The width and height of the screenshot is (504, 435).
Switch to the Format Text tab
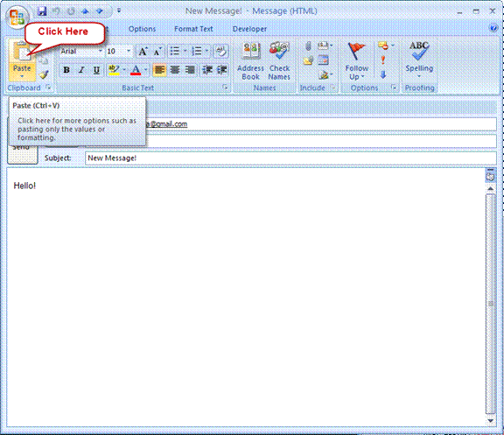tap(193, 29)
